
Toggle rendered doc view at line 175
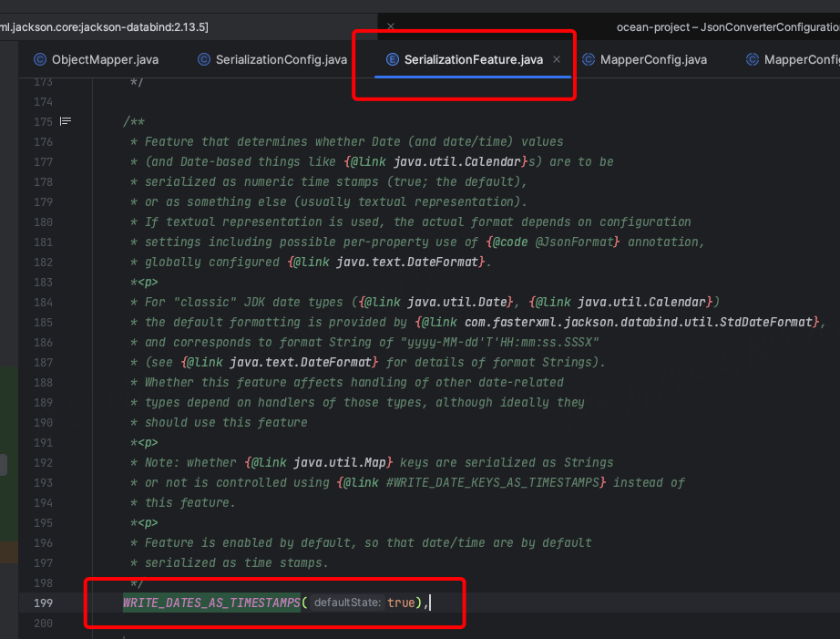coord(66,121)
